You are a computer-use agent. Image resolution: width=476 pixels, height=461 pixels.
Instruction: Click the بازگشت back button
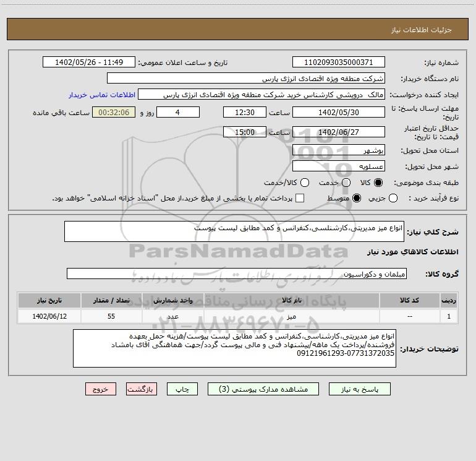142,389
